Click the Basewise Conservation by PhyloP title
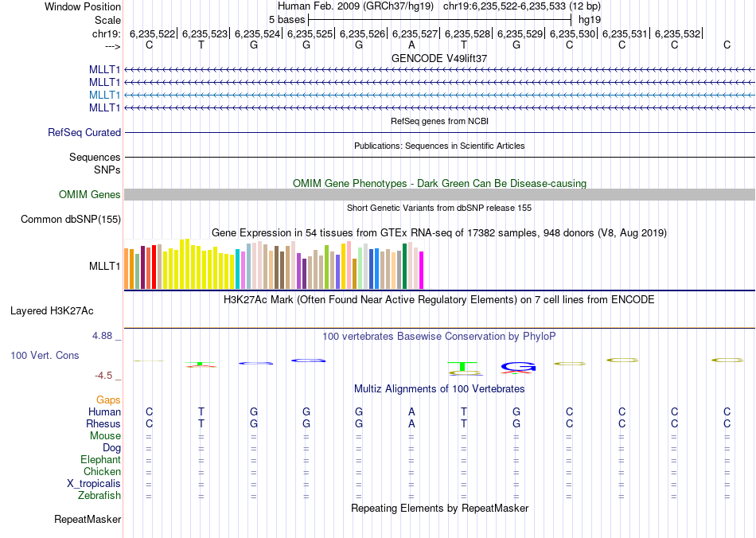Image resolution: width=756 pixels, height=538 pixels. [x=439, y=337]
